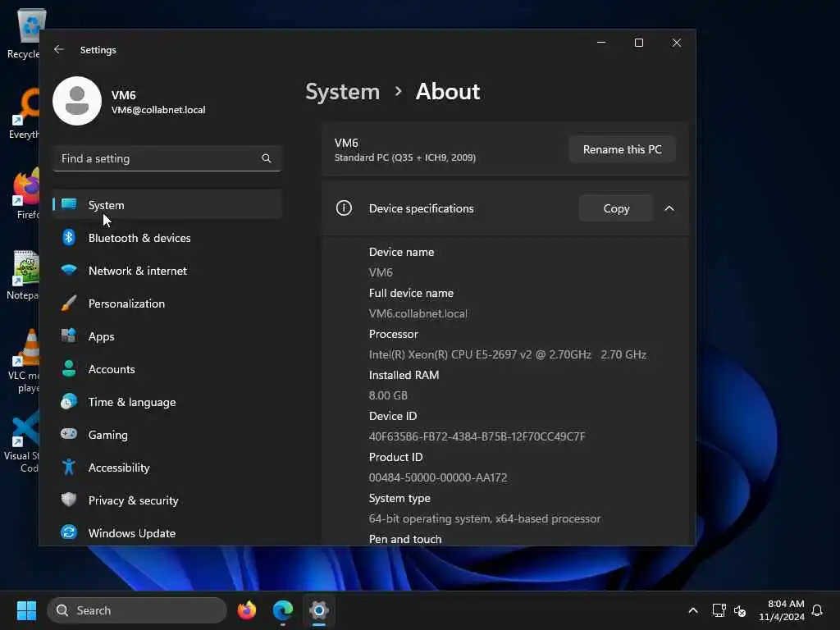The width and height of the screenshot is (840, 630).
Task: Switch to Personalization settings
Action: [x=167, y=304]
